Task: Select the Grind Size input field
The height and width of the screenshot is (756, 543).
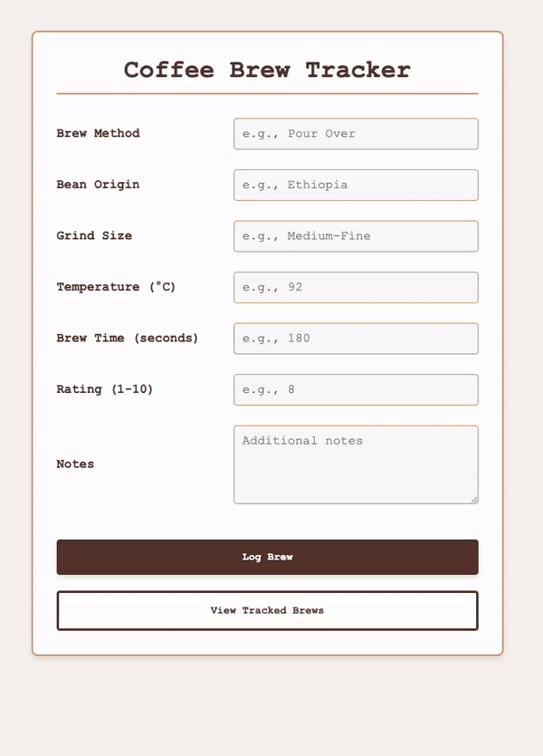Action: tap(356, 235)
